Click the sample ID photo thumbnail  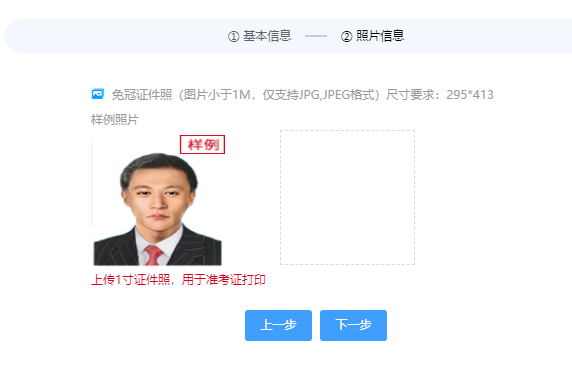[x=157, y=200]
